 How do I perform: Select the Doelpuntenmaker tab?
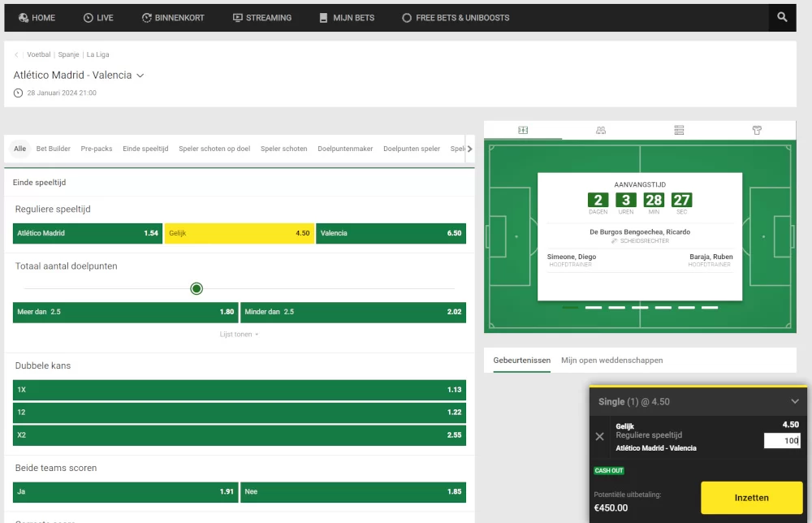[345, 149]
